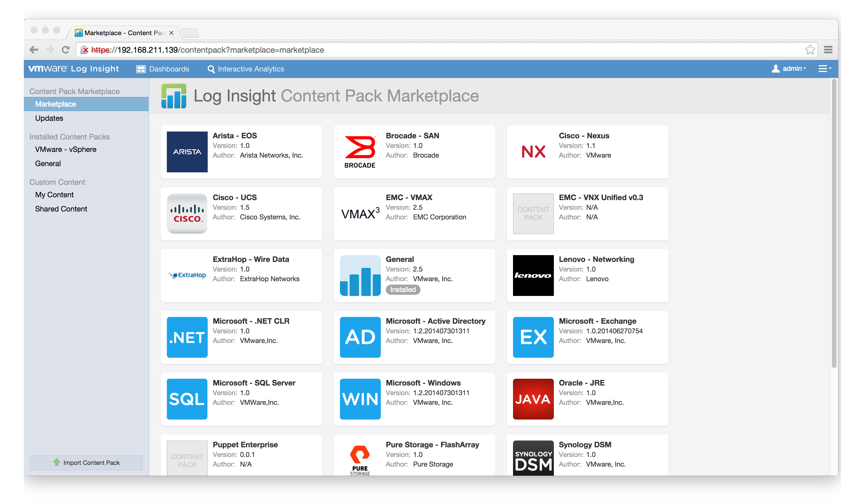Click the Brocade - SAN title
This screenshot has height=504, width=862.
pos(412,136)
